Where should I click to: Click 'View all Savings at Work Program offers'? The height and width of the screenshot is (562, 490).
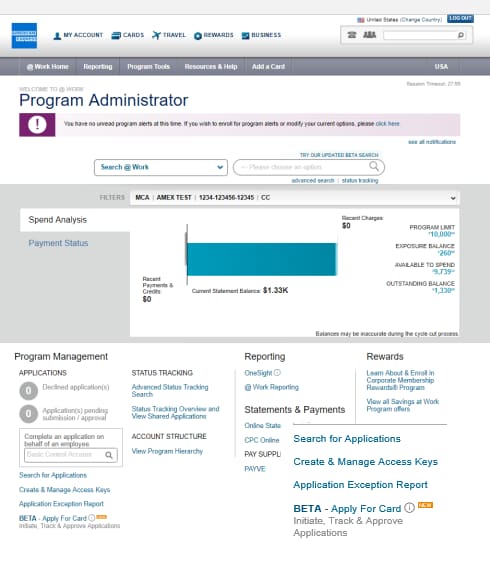click(x=403, y=405)
